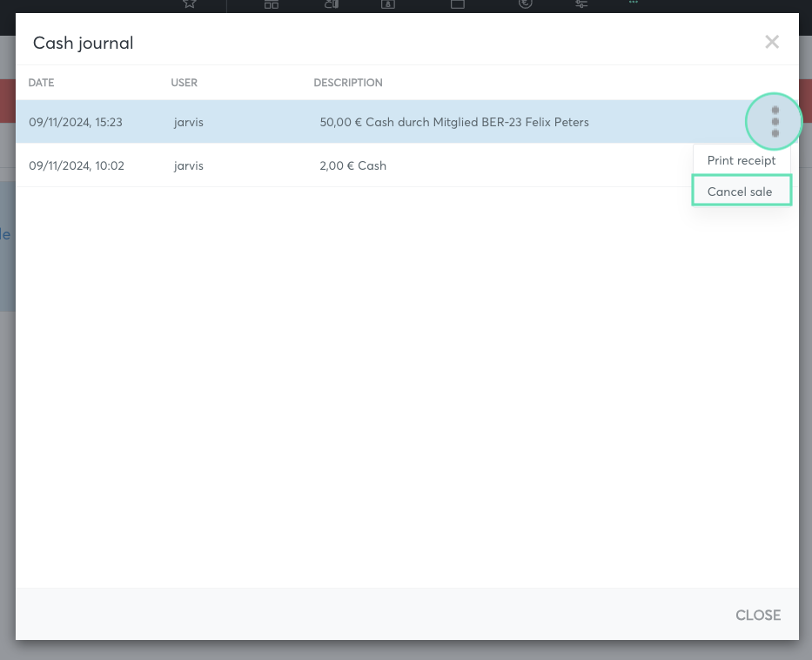Click the 50,00 € Cash Felix Peters description
The height and width of the screenshot is (660, 812).
[x=454, y=122]
